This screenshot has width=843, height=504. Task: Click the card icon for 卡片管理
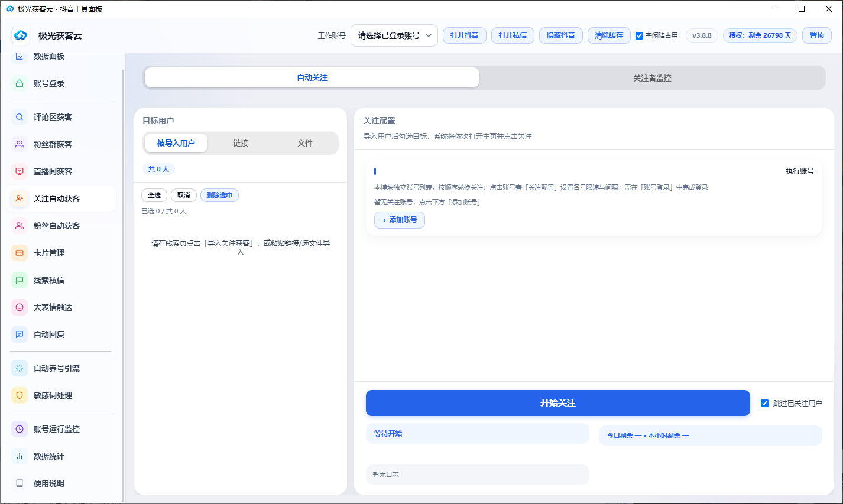pyautogui.click(x=20, y=253)
